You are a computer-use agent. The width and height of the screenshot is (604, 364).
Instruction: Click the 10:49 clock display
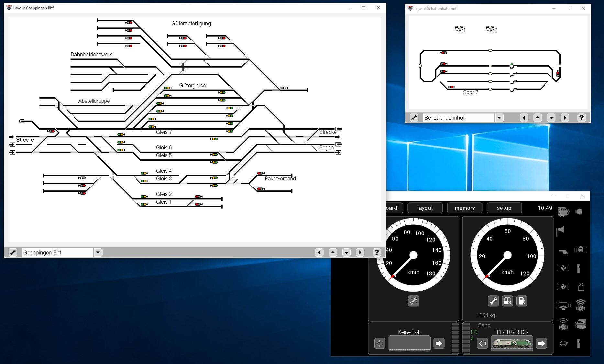pyautogui.click(x=545, y=208)
